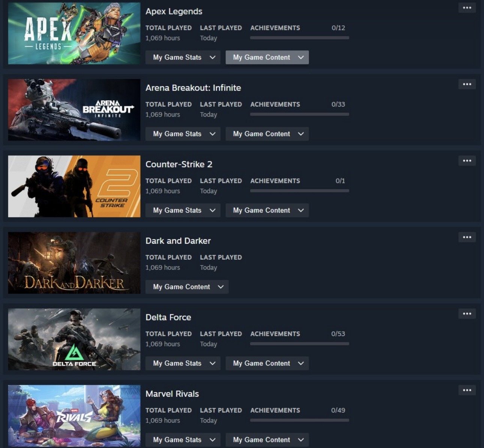The height and width of the screenshot is (448, 484).
Task: Open more options for Arena Breakout: Infinite
Action: coord(467,84)
